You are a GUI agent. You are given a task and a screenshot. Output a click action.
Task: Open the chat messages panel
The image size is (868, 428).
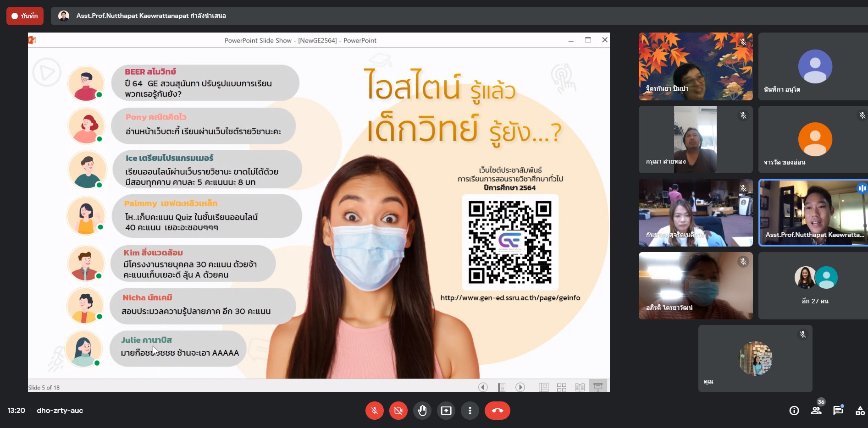coord(838,411)
